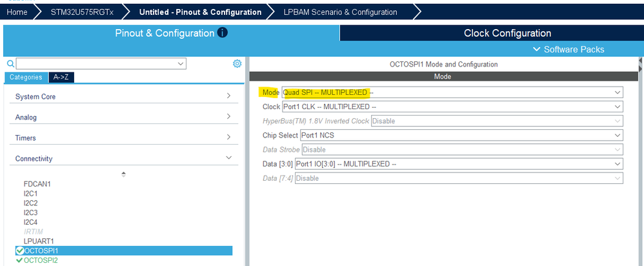This screenshot has height=266, width=644.
Task: Click the dark Mode section header
Action: point(444,76)
